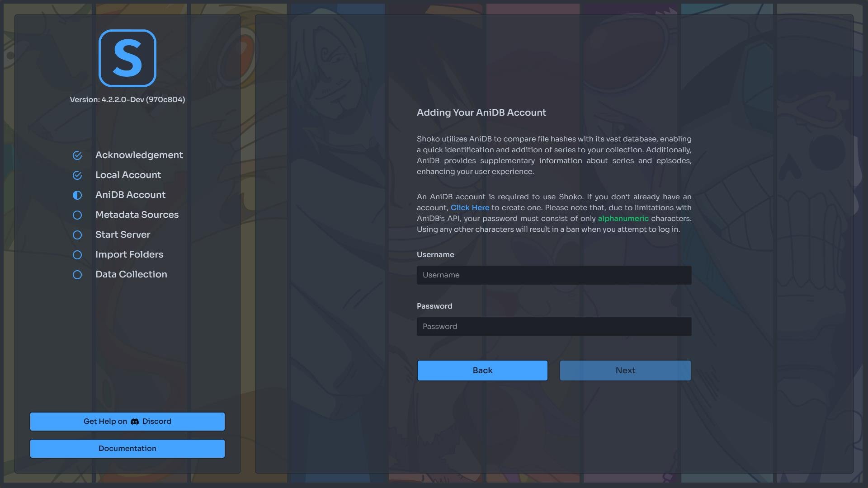Click 'Click Here' link to create AniDB account
This screenshot has height=488, width=868.
pos(469,207)
